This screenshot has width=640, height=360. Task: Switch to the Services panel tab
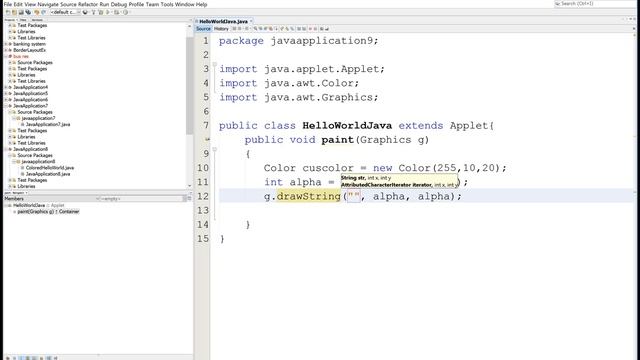[x=37, y=20]
